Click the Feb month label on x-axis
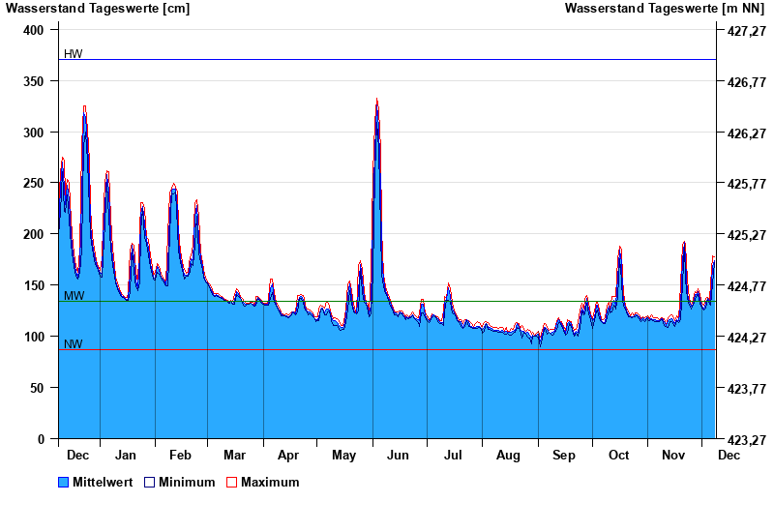The width and height of the screenshot is (774, 532). tap(180, 456)
